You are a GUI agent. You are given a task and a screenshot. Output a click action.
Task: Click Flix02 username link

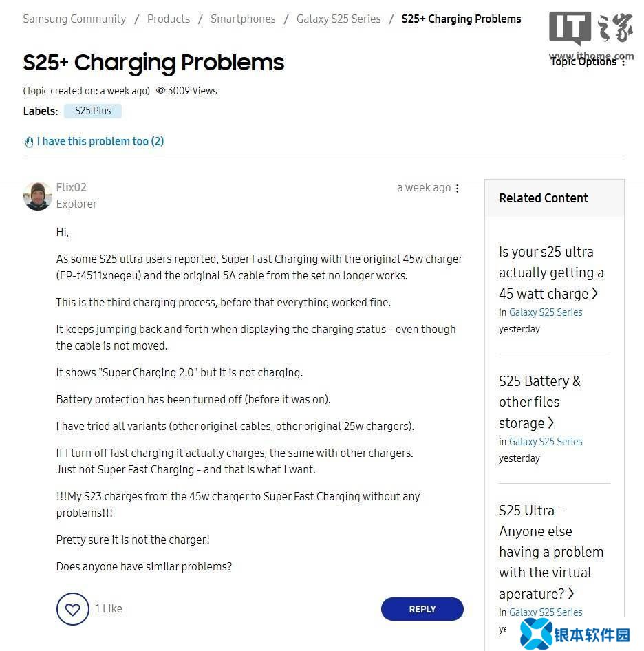(72, 187)
